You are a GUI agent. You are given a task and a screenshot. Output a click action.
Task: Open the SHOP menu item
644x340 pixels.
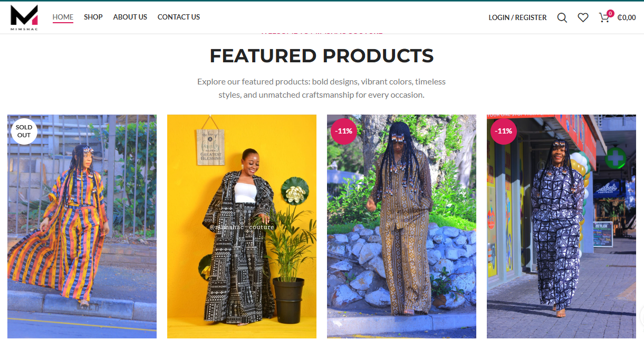click(93, 17)
